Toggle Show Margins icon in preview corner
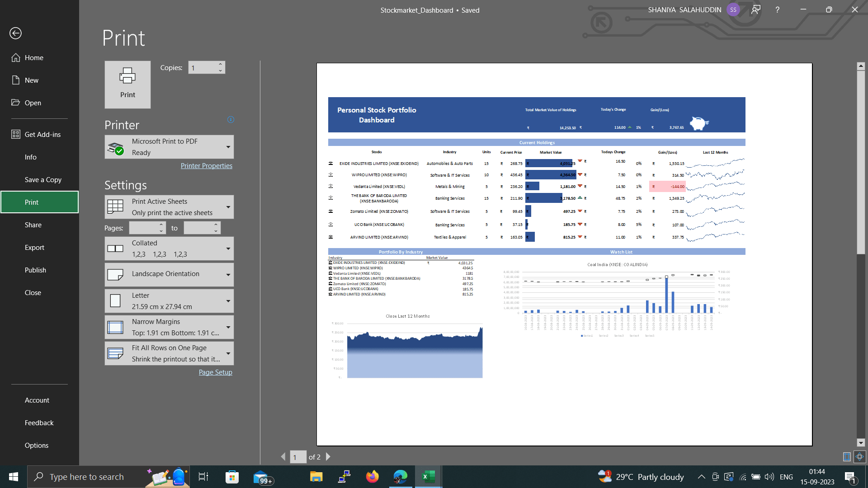 point(847,457)
